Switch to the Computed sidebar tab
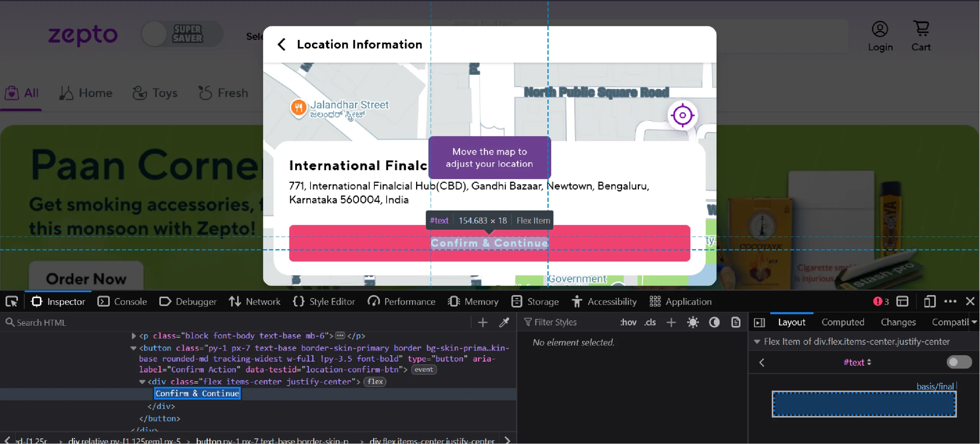 (x=843, y=322)
